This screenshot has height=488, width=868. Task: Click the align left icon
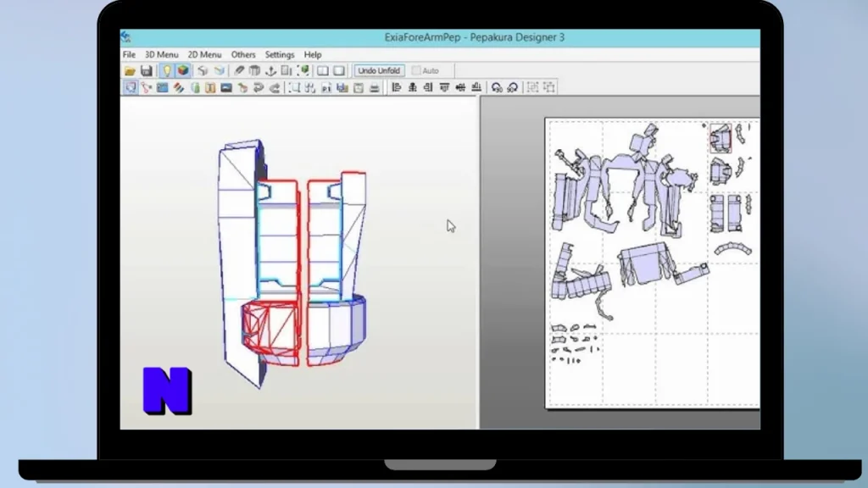tap(397, 87)
